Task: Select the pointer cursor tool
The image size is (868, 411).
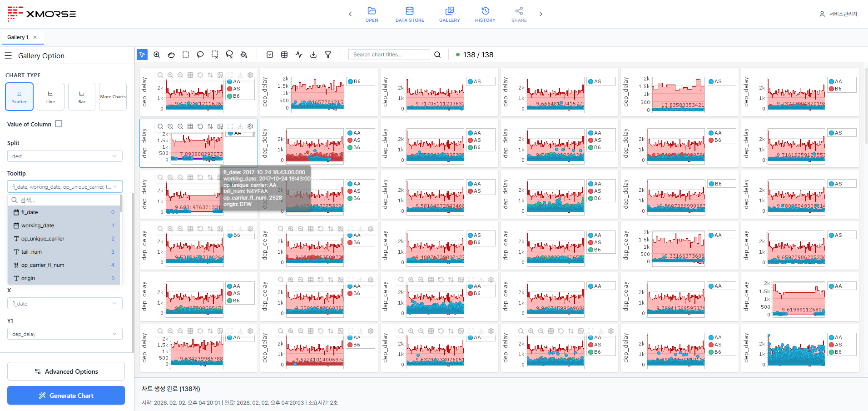Action: click(142, 55)
